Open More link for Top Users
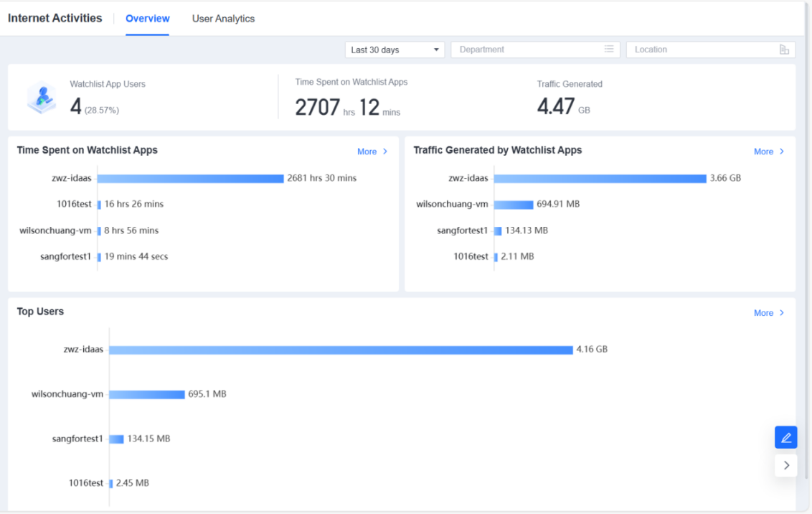Viewport: 812px width, 514px height. tap(769, 313)
